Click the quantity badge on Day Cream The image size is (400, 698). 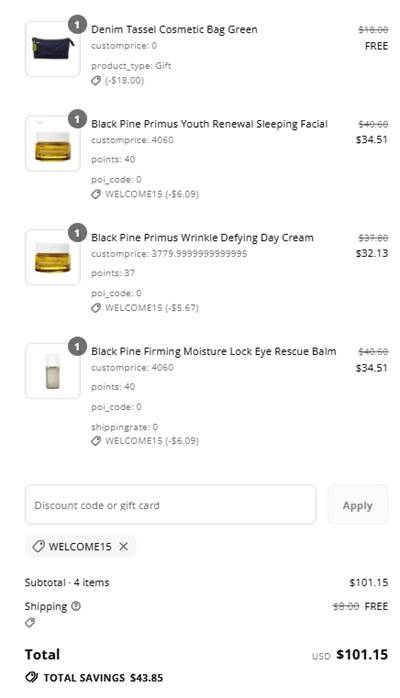pos(77,233)
